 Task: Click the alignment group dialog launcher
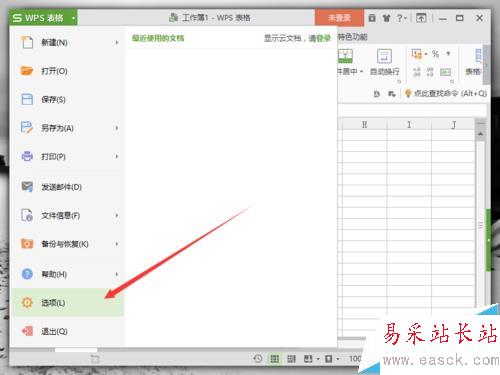click(399, 81)
